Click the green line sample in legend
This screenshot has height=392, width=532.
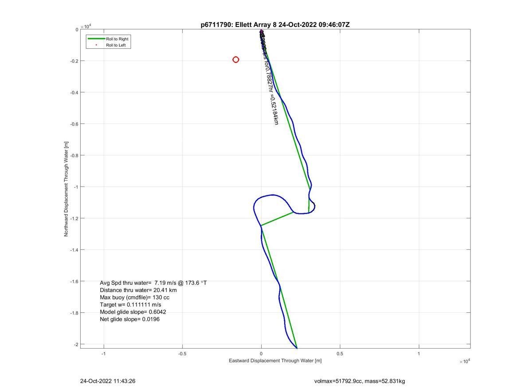tap(96, 39)
